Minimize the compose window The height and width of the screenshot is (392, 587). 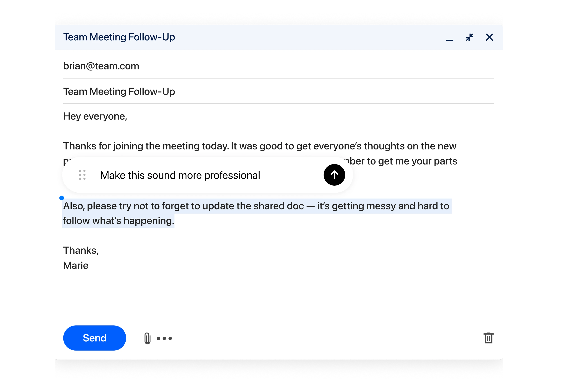pyautogui.click(x=449, y=38)
